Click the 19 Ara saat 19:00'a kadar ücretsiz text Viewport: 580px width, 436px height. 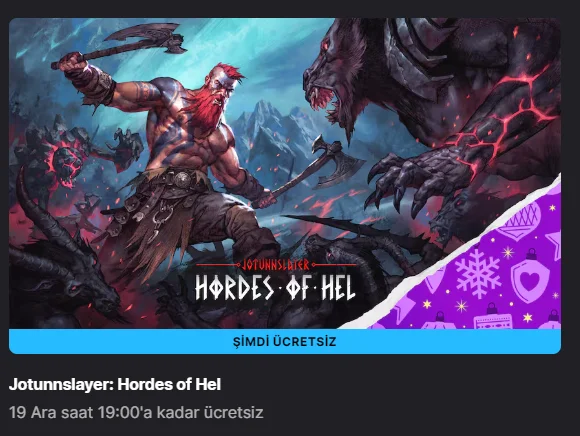click(136, 412)
